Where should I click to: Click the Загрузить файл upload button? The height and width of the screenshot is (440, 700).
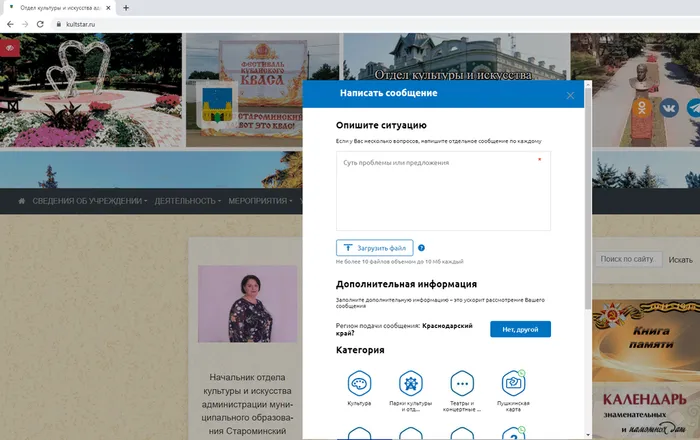375,248
